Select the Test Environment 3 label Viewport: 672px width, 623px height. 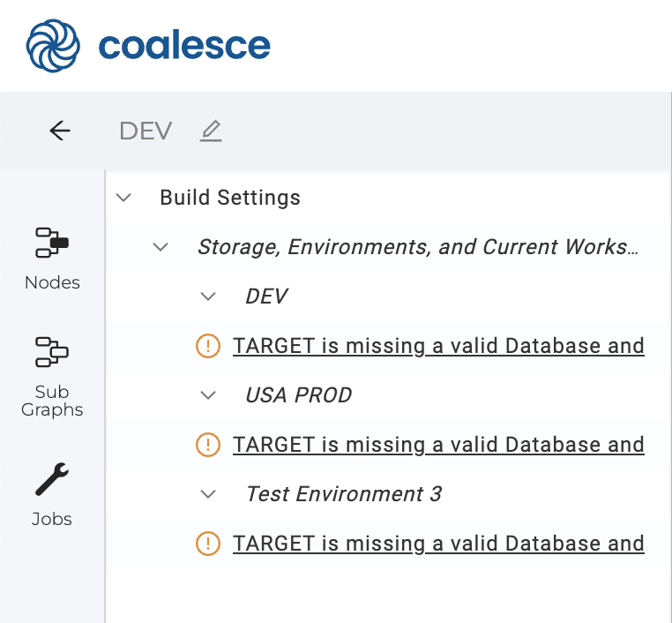click(344, 494)
